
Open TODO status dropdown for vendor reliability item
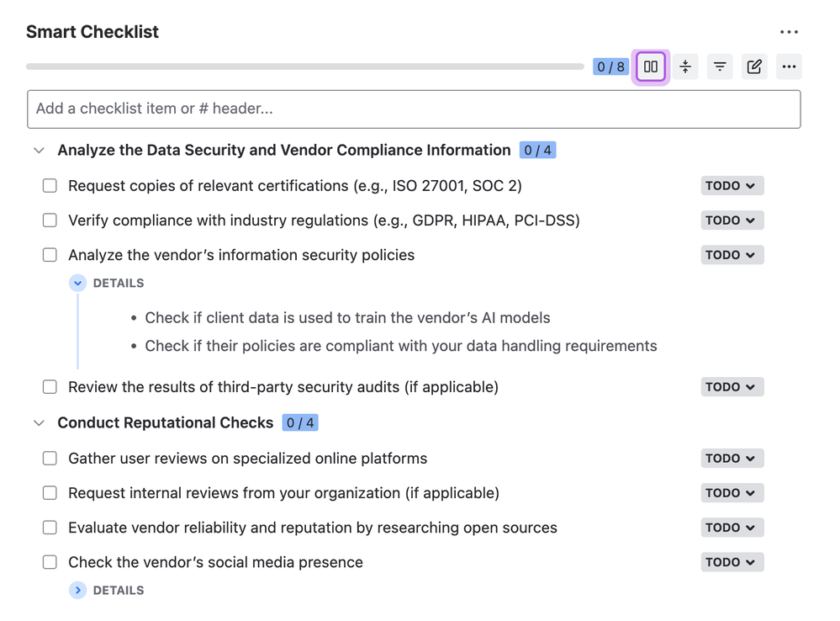[732, 527]
